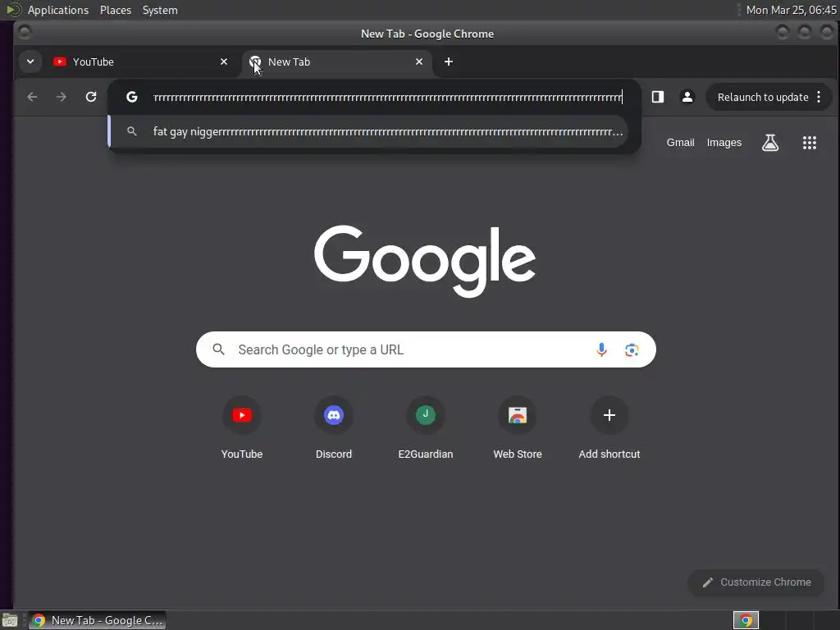The image size is (840, 630).
Task: Search by image with the Lens icon
Action: tap(632, 349)
